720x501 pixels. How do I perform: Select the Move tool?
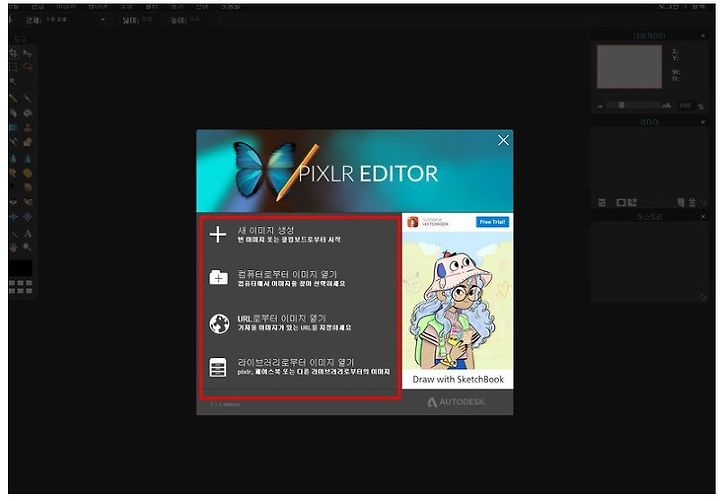coord(28,53)
